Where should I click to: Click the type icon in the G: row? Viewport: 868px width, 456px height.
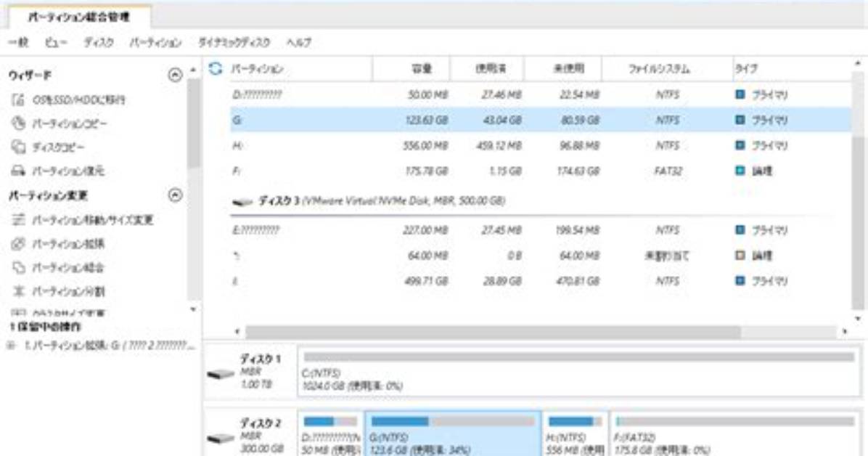tap(740, 120)
